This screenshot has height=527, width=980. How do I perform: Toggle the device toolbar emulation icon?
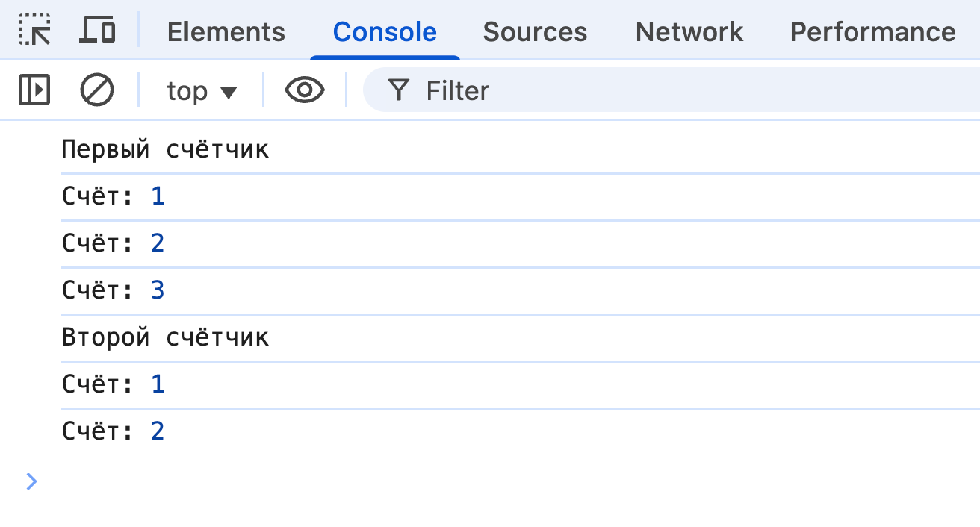pos(97,31)
